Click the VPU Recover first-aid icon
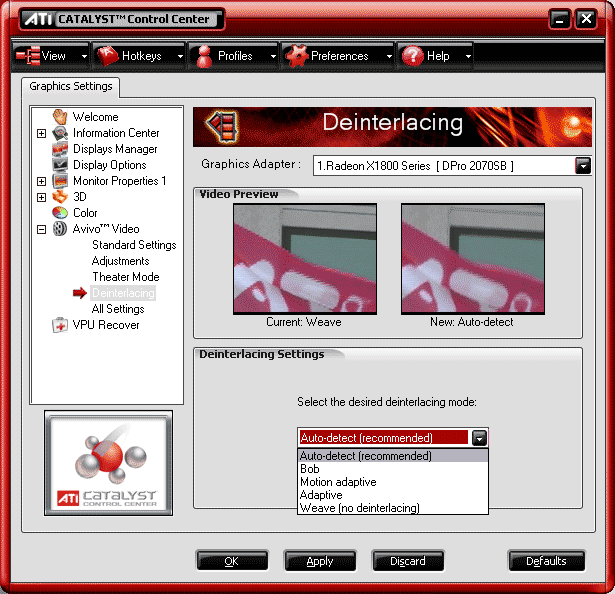Viewport: 615px width, 594px height. point(60,325)
